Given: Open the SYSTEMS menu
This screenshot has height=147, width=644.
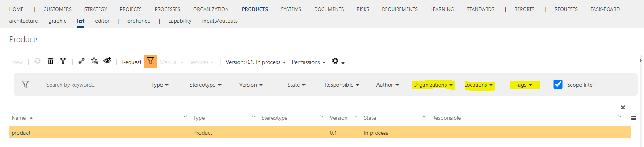Looking at the screenshot, I should pos(291,9).
